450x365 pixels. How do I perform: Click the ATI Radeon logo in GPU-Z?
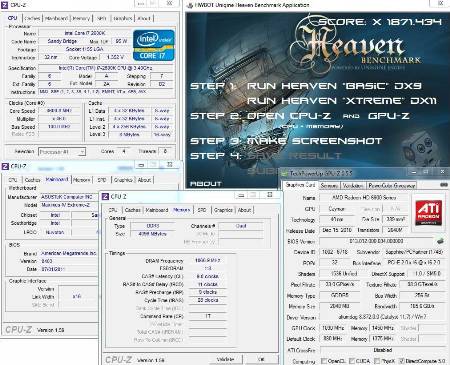tap(429, 213)
